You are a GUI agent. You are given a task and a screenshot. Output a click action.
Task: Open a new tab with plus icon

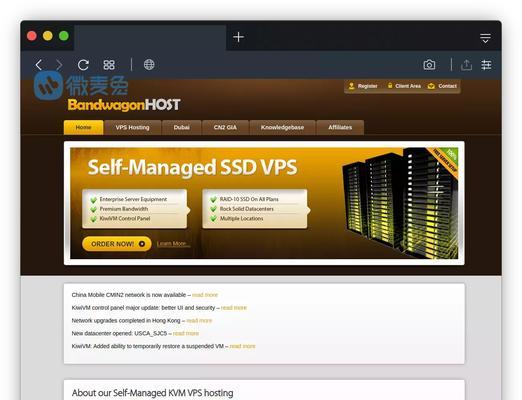pyautogui.click(x=238, y=37)
